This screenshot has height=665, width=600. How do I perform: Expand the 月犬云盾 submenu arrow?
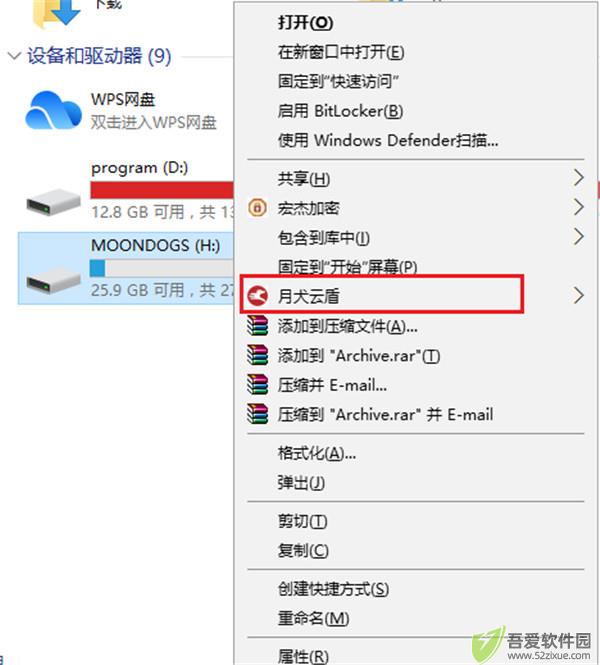click(579, 296)
